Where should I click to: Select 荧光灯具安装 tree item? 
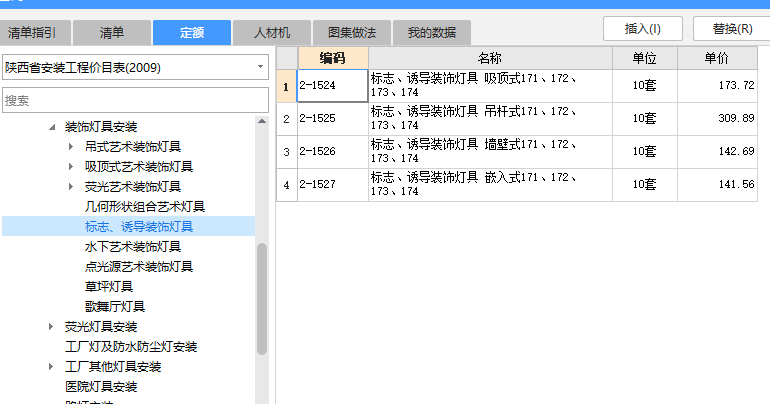[x=101, y=326]
